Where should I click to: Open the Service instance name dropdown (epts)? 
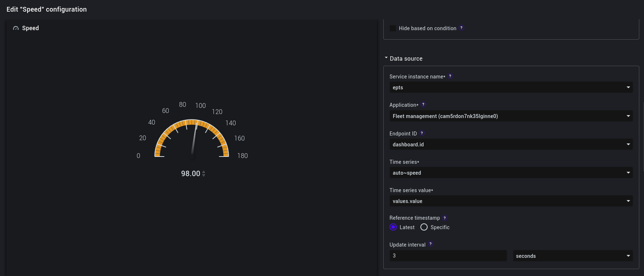click(511, 87)
